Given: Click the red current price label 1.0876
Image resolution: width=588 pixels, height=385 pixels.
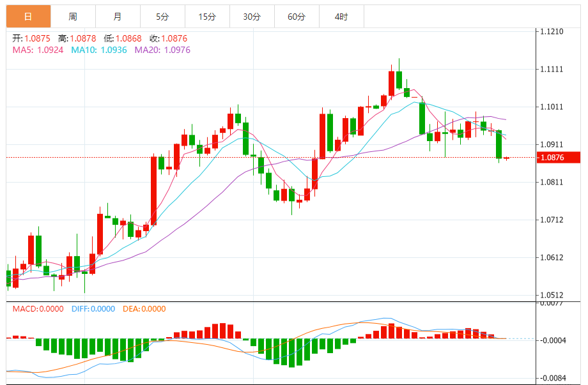Looking at the screenshot, I should coord(559,157).
